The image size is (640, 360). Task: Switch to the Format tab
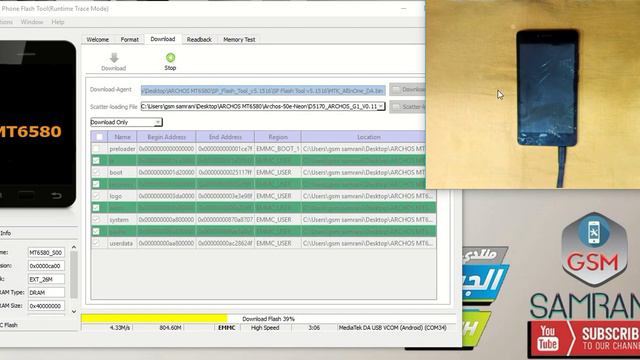coord(129,40)
